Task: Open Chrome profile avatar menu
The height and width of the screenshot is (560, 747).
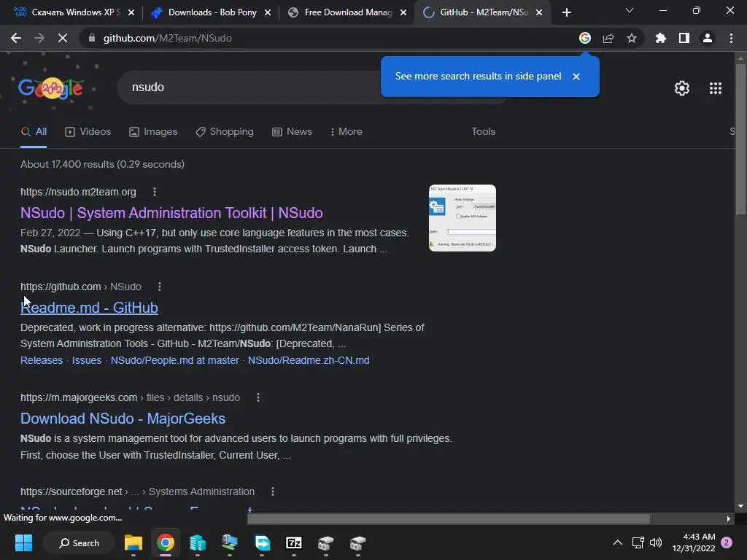Action: (708, 38)
